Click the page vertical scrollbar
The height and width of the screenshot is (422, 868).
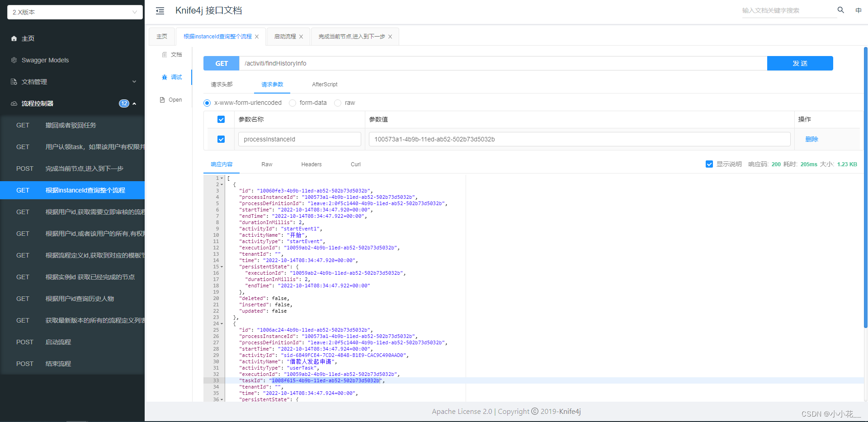[x=865, y=187]
